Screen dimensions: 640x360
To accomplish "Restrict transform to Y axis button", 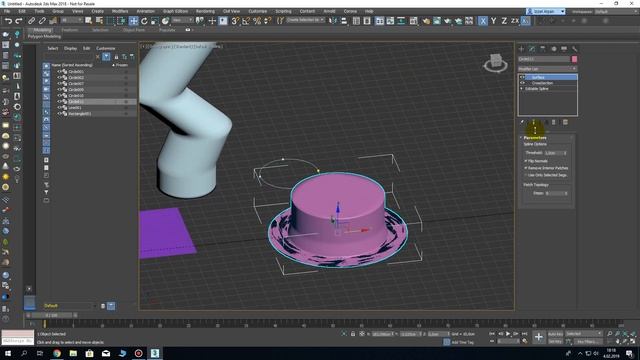I will [x=493, y=20].
